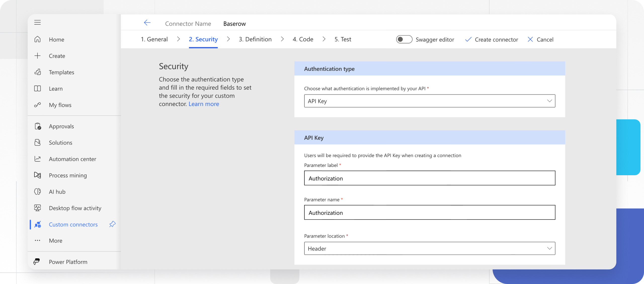
Task: Select My flows in the sidebar
Action: (60, 105)
